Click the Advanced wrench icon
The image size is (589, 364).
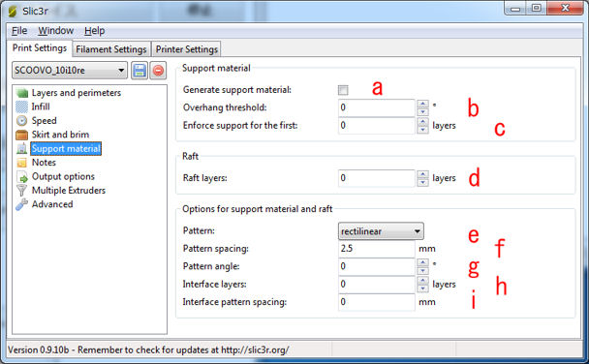pos(21,204)
